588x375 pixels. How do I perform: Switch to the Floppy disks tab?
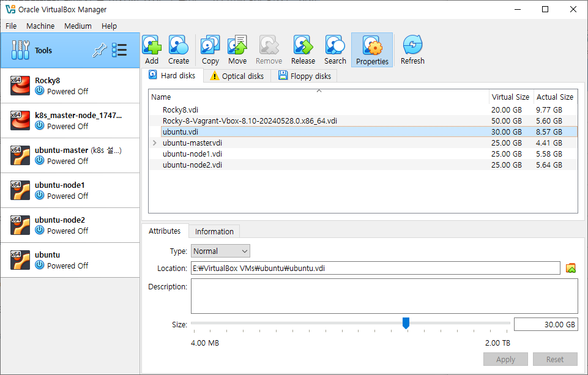[304, 76]
